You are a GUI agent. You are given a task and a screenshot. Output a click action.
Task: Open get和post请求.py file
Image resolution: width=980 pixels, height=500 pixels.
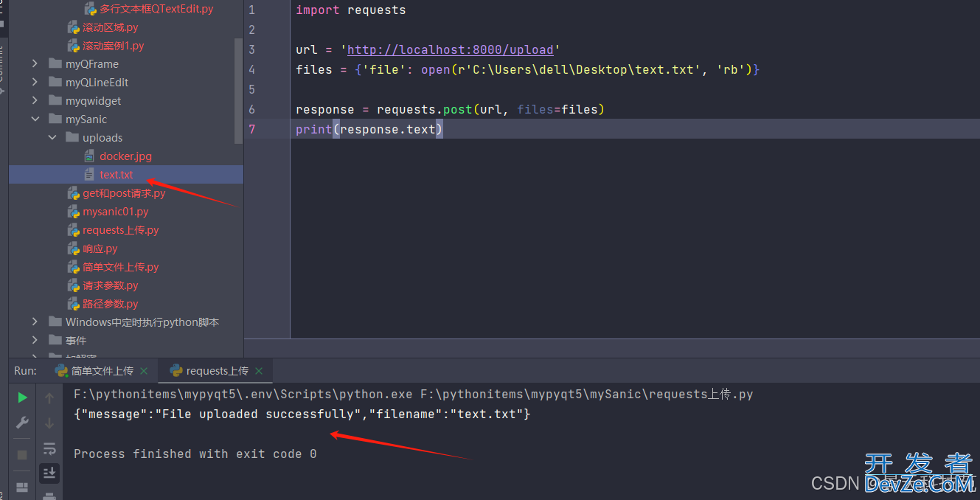[x=124, y=193]
